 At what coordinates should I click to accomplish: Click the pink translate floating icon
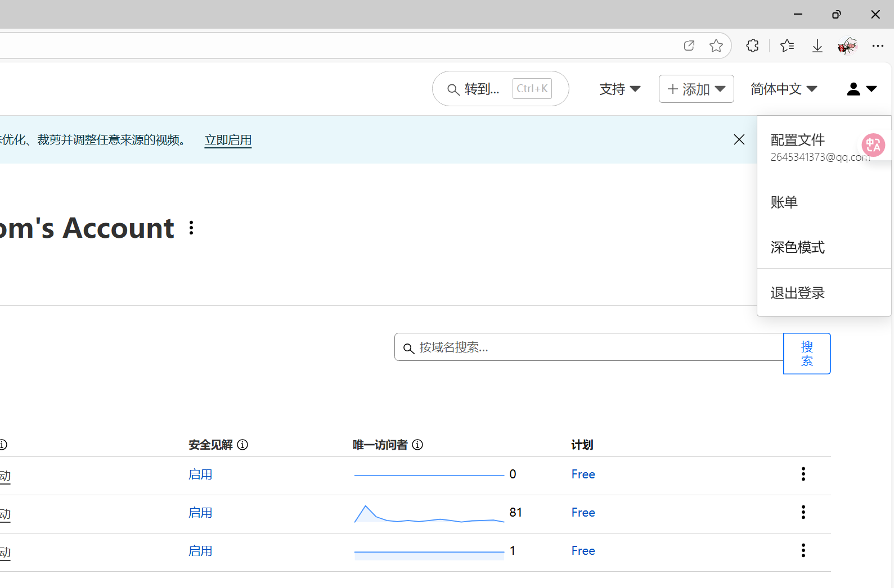(x=873, y=145)
